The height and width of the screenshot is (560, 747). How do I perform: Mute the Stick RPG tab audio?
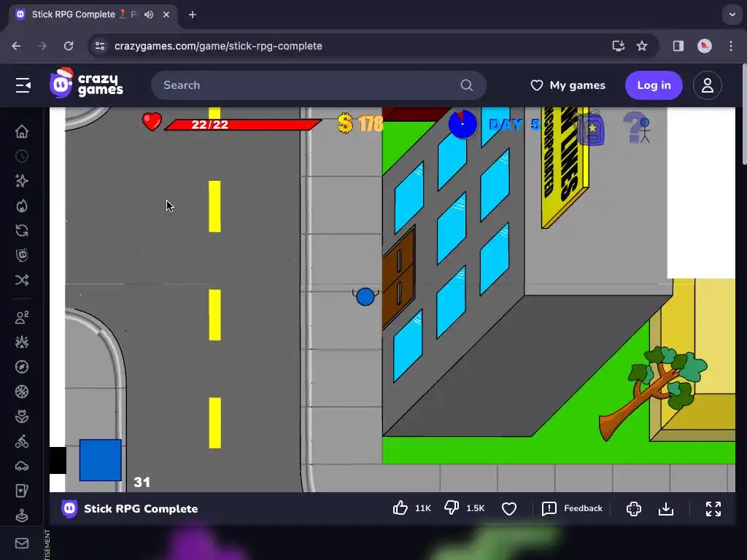coord(149,15)
